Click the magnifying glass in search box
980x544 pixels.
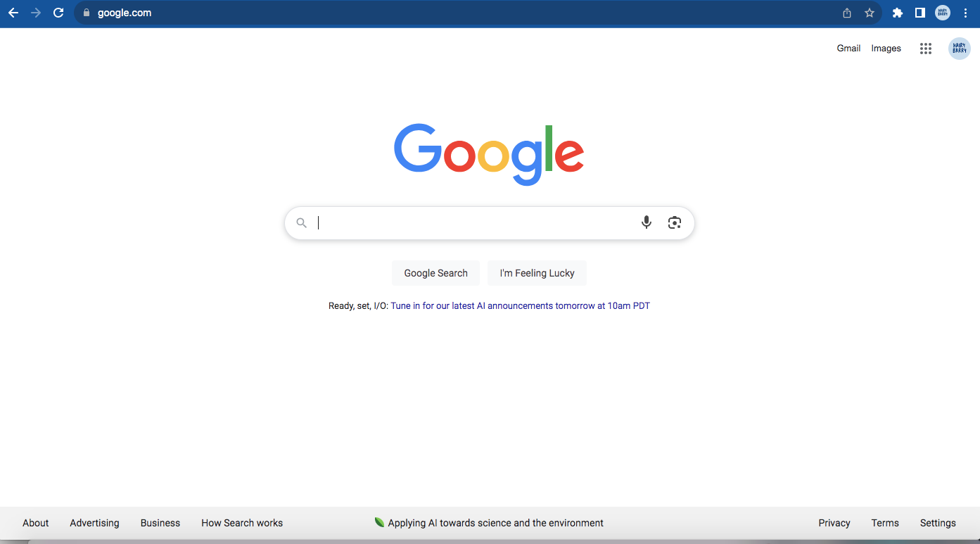point(302,223)
